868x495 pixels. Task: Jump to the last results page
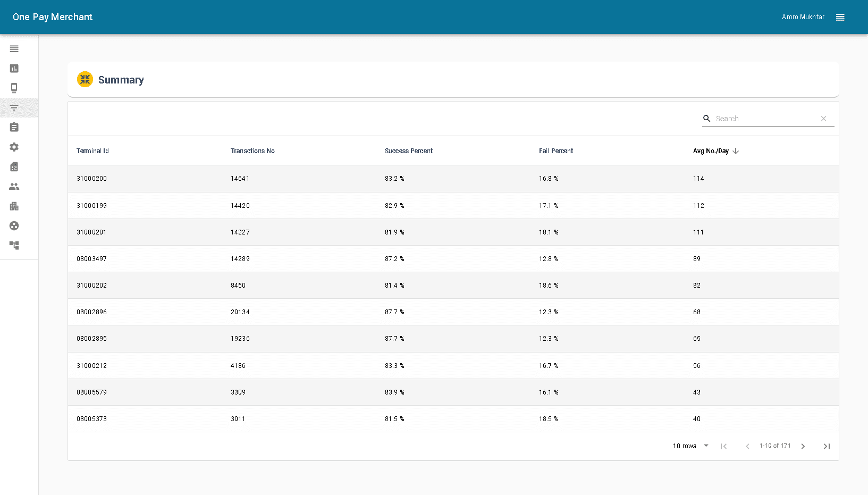(x=827, y=446)
